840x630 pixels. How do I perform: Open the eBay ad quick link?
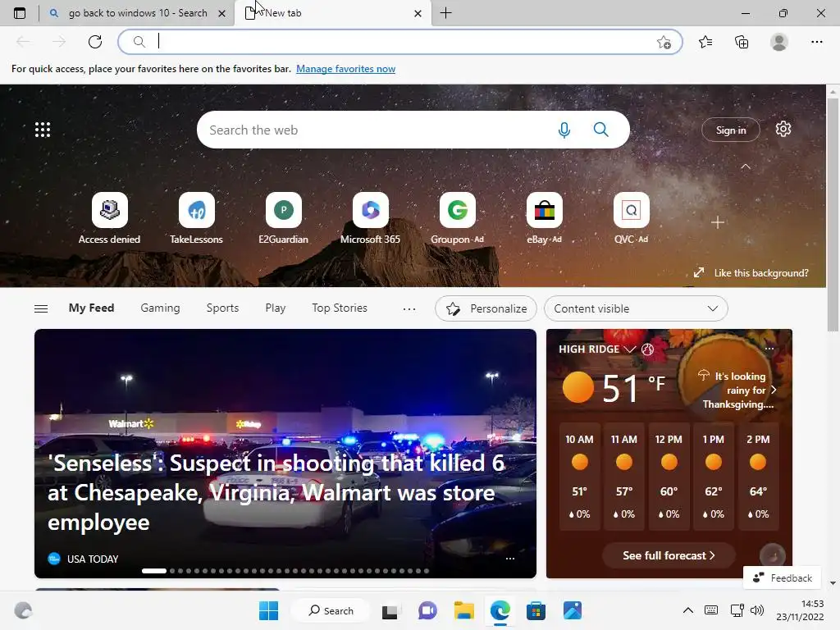click(545, 218)
